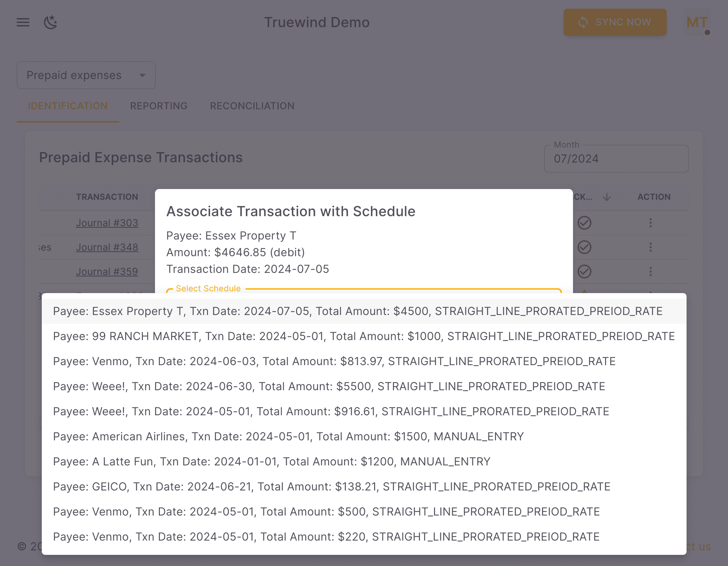Click the checkmark status icon for Journal #348
The image size is (728, 566).
(x=584, y=247)
